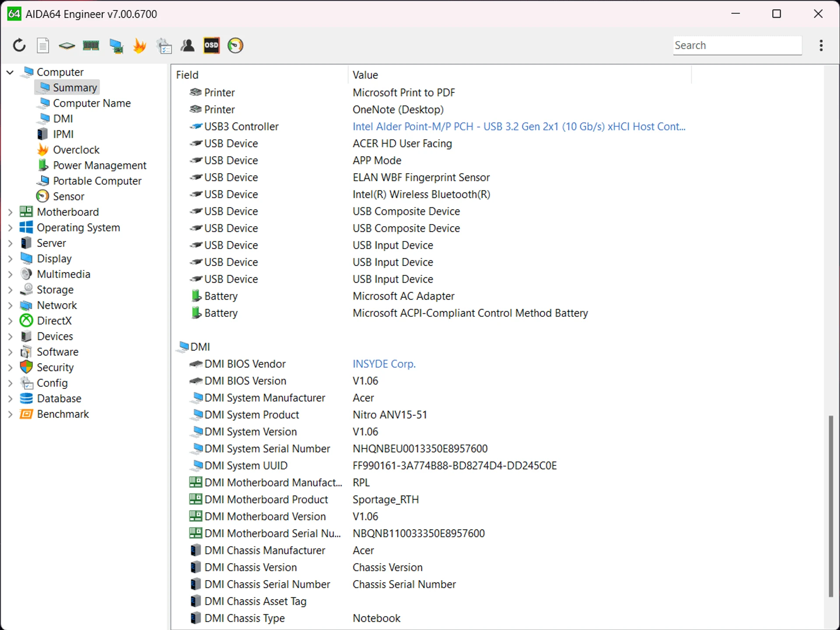Screen dimensions: 840x630
Task: Open the Report document icon
Action: [43, 45]
